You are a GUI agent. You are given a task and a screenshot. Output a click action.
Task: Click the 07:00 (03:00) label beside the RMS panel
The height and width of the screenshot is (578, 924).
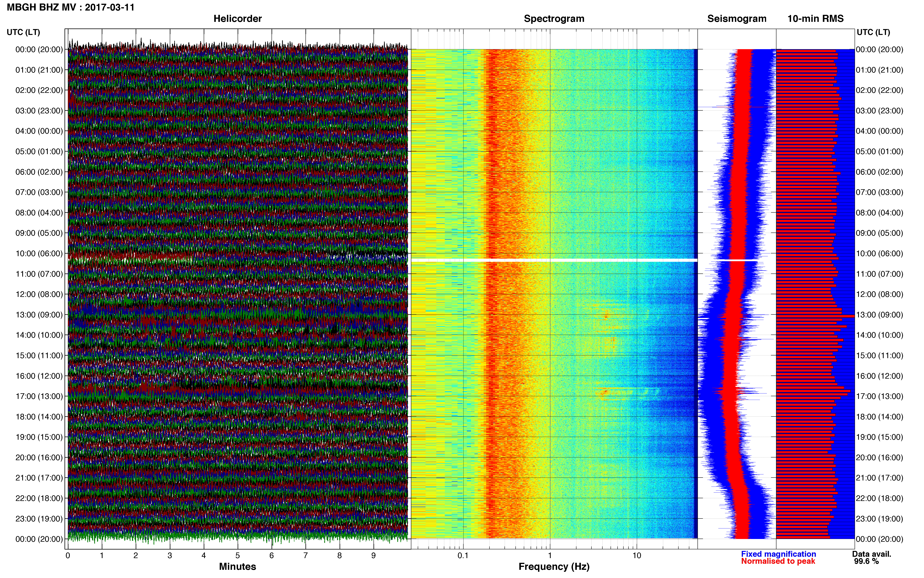click(x=880, y=192)
